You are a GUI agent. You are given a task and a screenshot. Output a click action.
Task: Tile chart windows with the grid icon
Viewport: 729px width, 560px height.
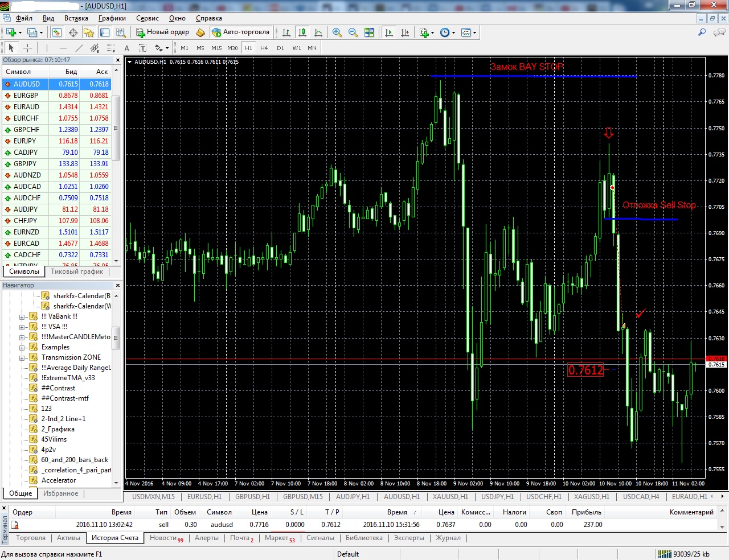tap(369, 32)
